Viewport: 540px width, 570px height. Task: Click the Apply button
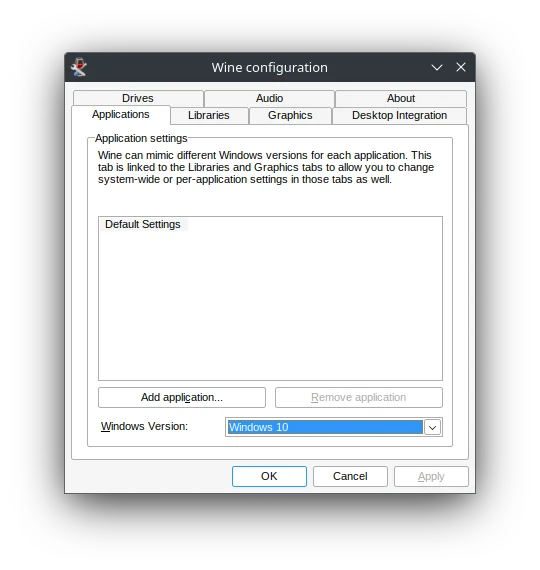431,476
